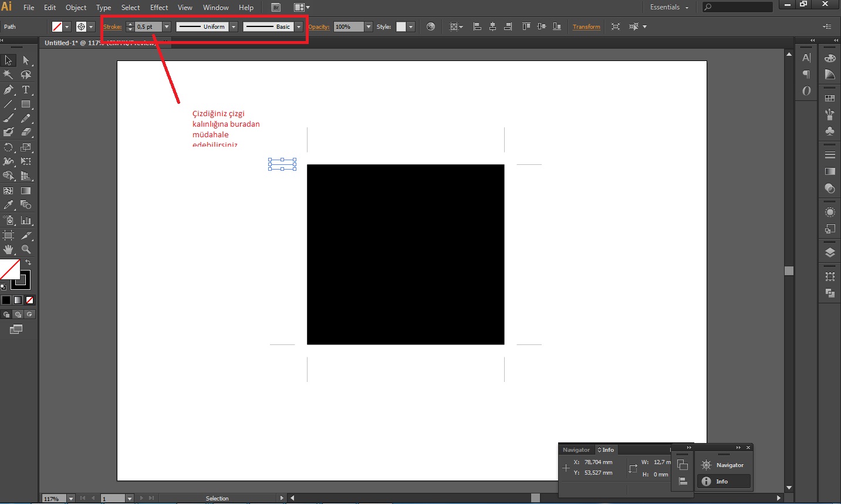Select the Rectangle tool
The image size is (841, 504).
[26, 104]
